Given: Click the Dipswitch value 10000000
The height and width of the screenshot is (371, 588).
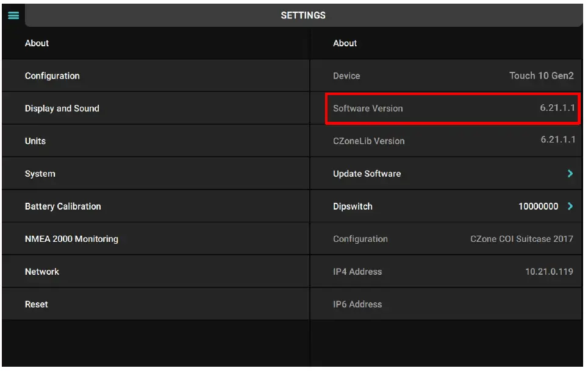Looking at the screenshot, I should [538, 207].
